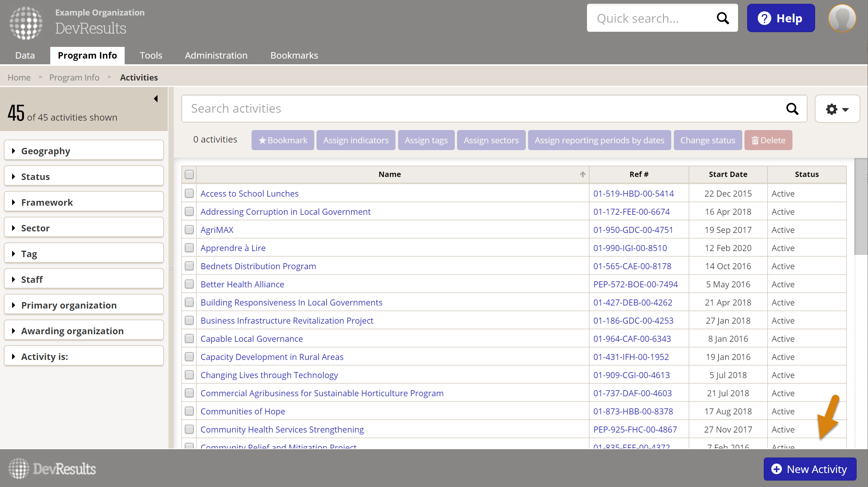Open the user profile avatar
This screenshot has width=868, height=487.
[842, 18]
